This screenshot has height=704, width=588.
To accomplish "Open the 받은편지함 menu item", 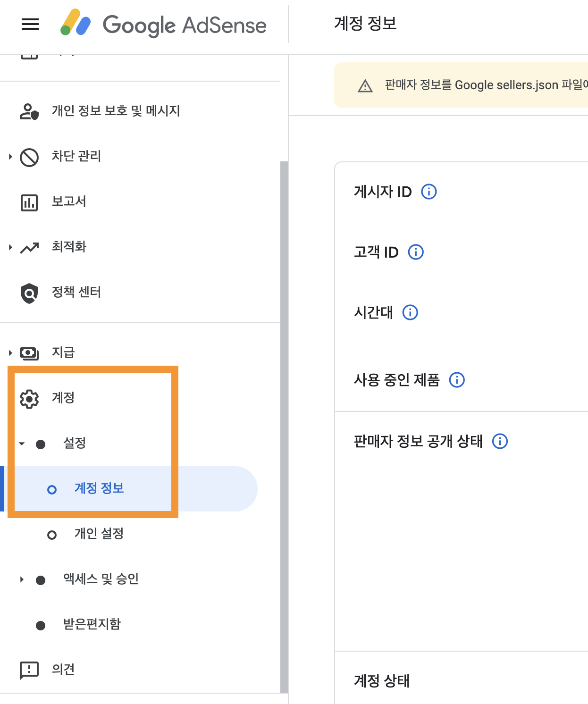I will 92,624.
